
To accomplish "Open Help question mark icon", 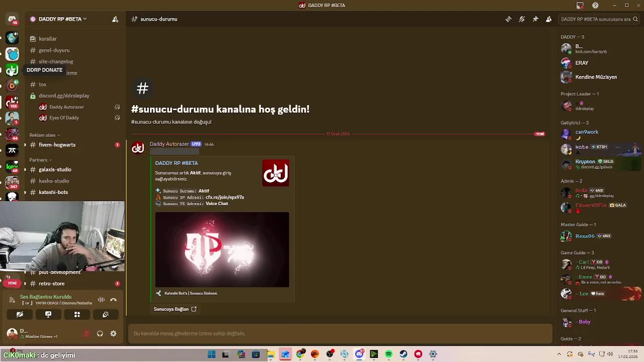I will [595, 6].
